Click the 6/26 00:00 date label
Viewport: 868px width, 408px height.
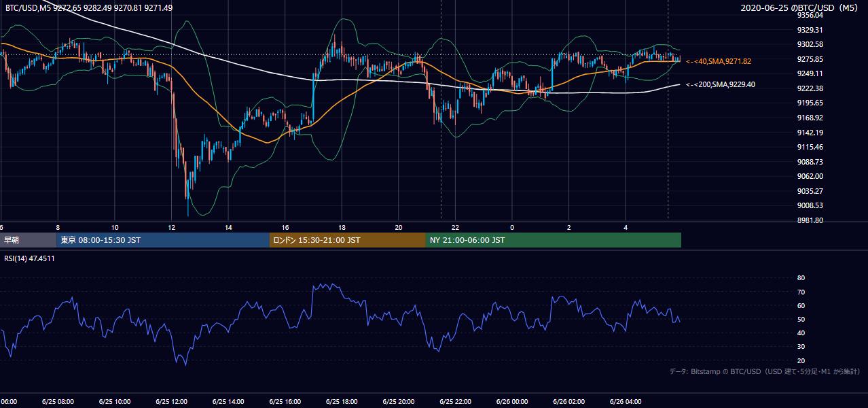coord(512,402)
